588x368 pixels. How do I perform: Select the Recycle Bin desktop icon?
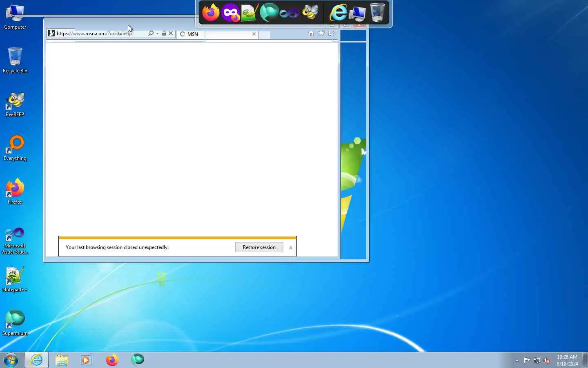click(15, 61)
